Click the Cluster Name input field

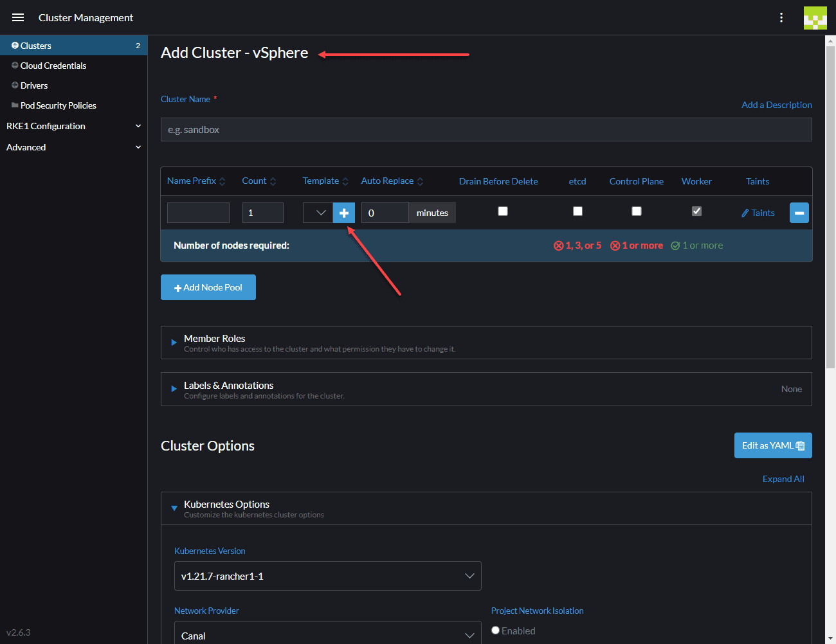tap(486, 129)
